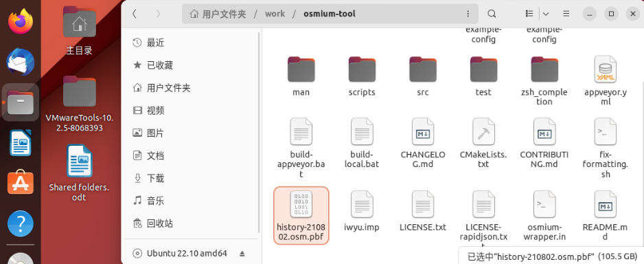
Task: Select build-local.bat file
Action: [362, 143]
